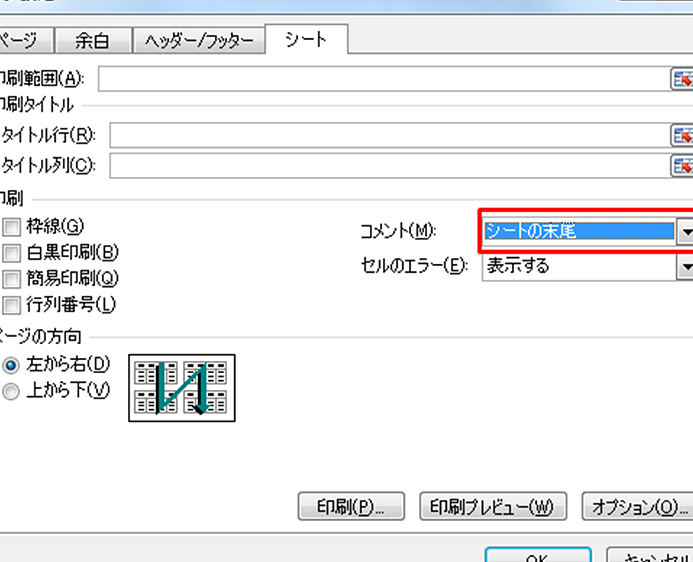693x562 pixels.
Task: Click the range picker icon for タイトル行(R)
Action: point(682,136)
